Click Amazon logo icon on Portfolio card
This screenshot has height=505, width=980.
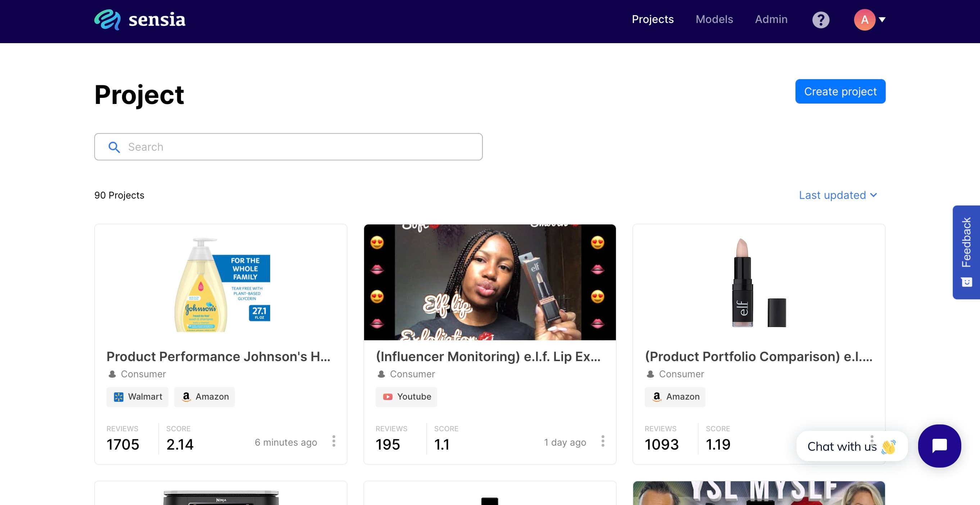tap(657, 397)
